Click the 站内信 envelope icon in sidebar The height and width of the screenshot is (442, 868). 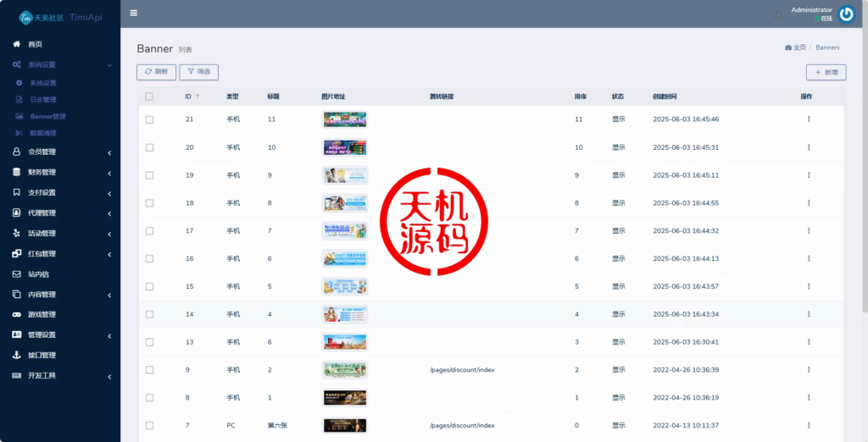(17, 274)
